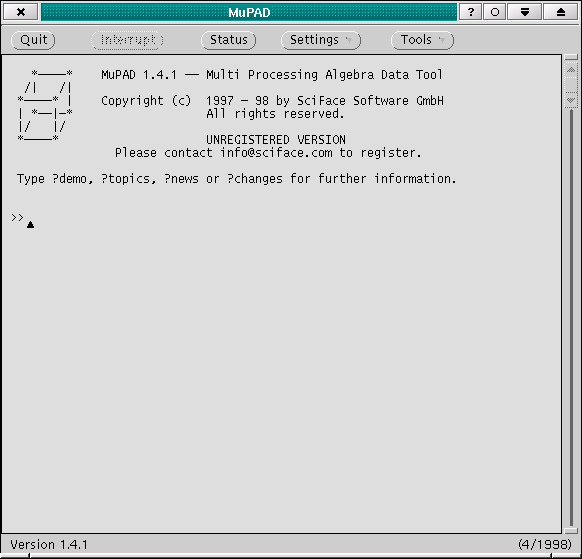Click the circle icon in the title bar

pyautogui.click(x=494, y=12)
